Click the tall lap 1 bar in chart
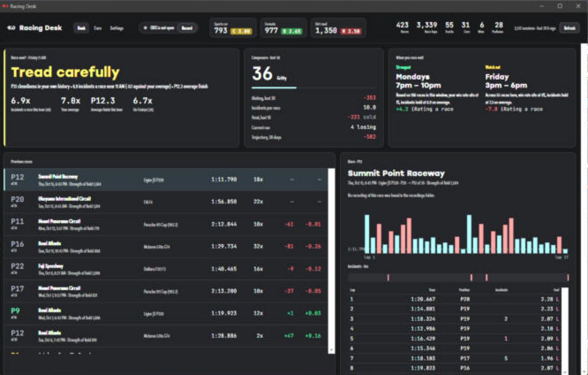Screen dimensions: 588x375 tap(367, 234)
